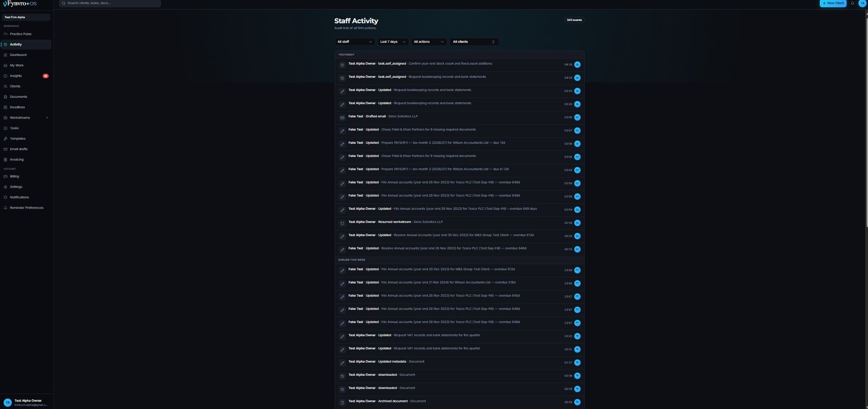The image size is (868, 409).
Task: Click the 'Updated metadata · Document' entry
Action: click(x=459, y=362)
